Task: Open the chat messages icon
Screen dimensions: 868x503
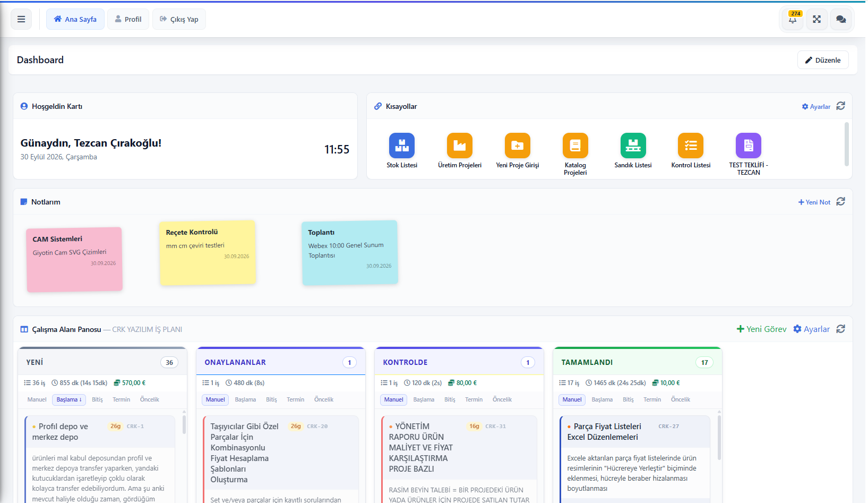Action: (x=841, y=19)
